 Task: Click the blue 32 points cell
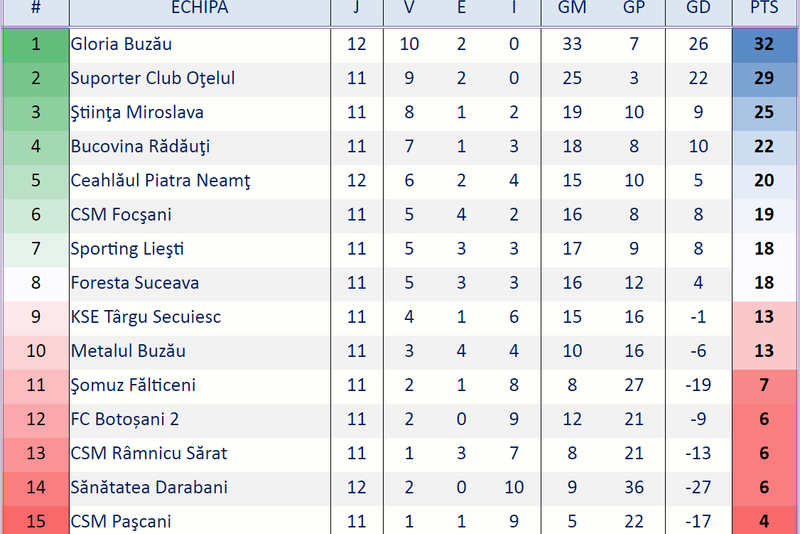(764, 44)
